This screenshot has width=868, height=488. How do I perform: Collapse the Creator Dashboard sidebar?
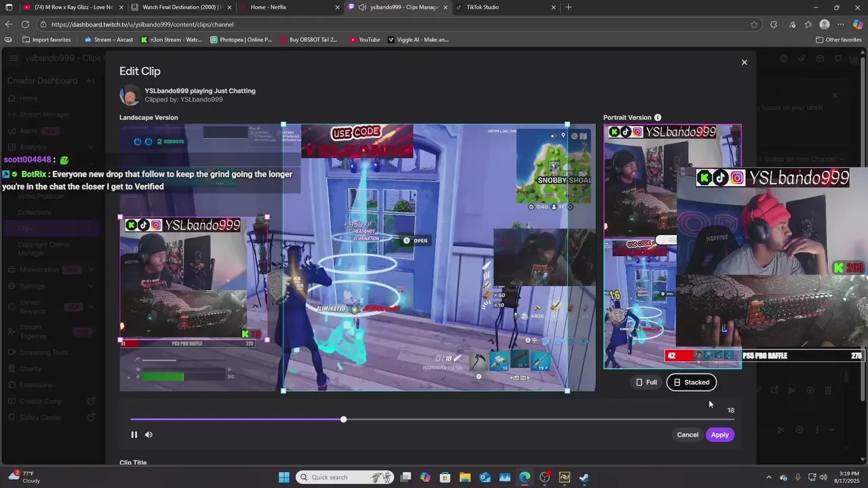pyautogui.click(x=91, y=81)
